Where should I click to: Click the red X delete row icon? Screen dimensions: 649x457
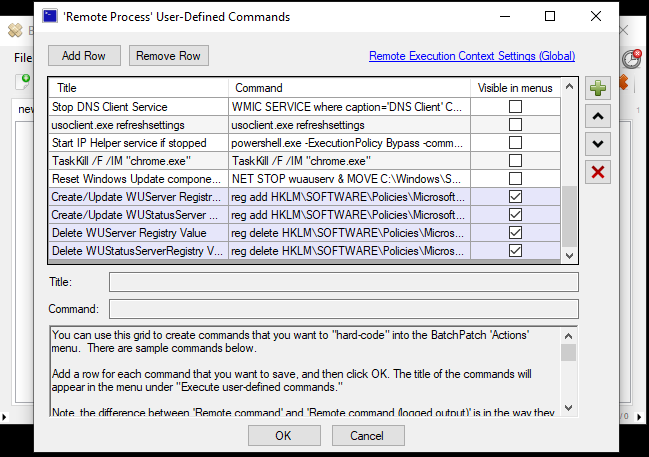click(x=598, y=172)
